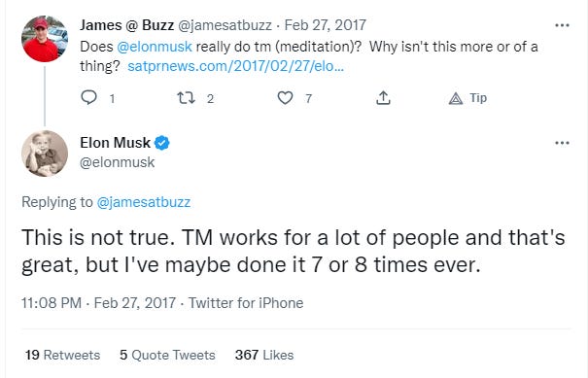Click @jamesatbuzz in the Replying to line
Image resolution: width=588 pixels, height=378 pixels.
[x=144, y=202]
